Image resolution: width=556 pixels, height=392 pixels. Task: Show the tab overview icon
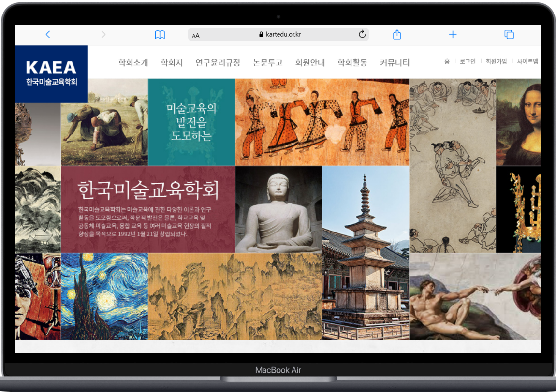[509, 34]
